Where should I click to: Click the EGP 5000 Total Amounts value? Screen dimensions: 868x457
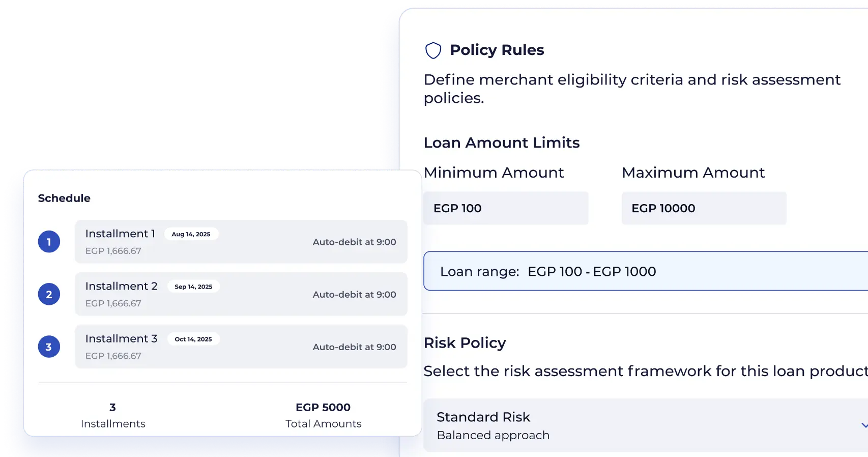click(323, 407)
